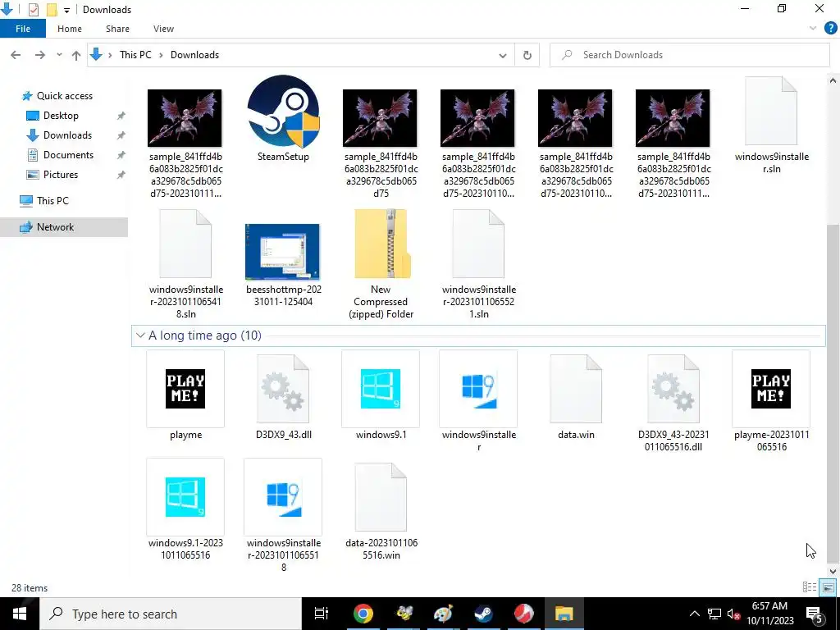Select the sample_841ffd4b image ending in d75
Image resolution: width=840 pixels, height=630 pixels.
[x=381, y=143]
